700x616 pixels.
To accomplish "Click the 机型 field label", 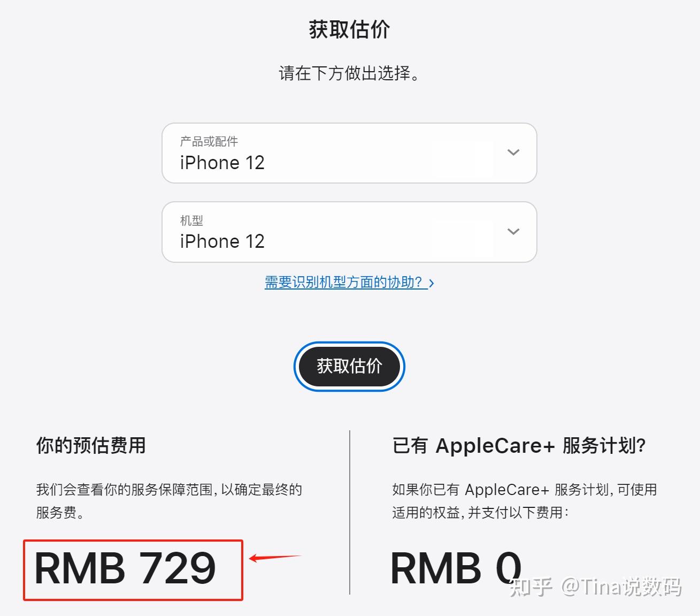I will pyautogui.click(x=191, y=220).
